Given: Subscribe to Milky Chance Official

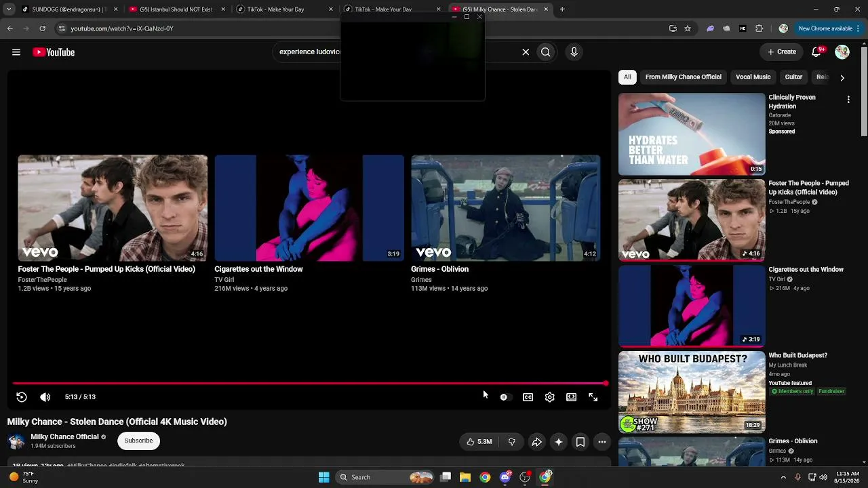Looking at the screenshot, I should [138, 441].
